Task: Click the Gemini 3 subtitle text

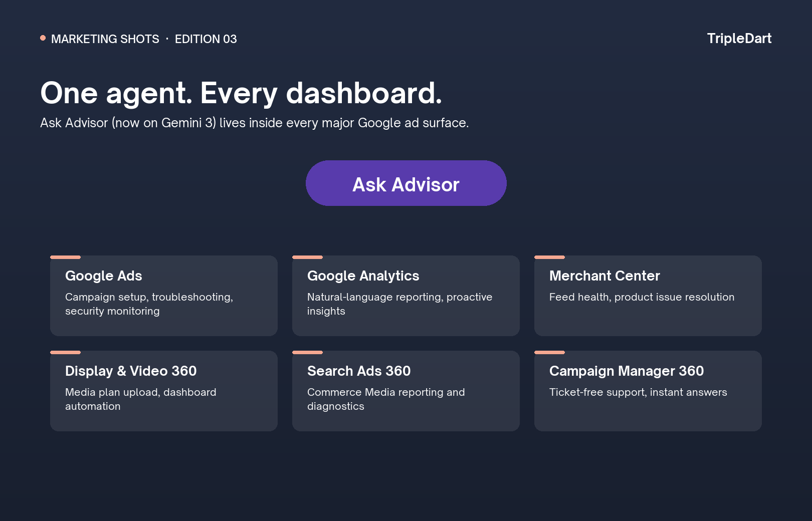Action: [255, 123]
